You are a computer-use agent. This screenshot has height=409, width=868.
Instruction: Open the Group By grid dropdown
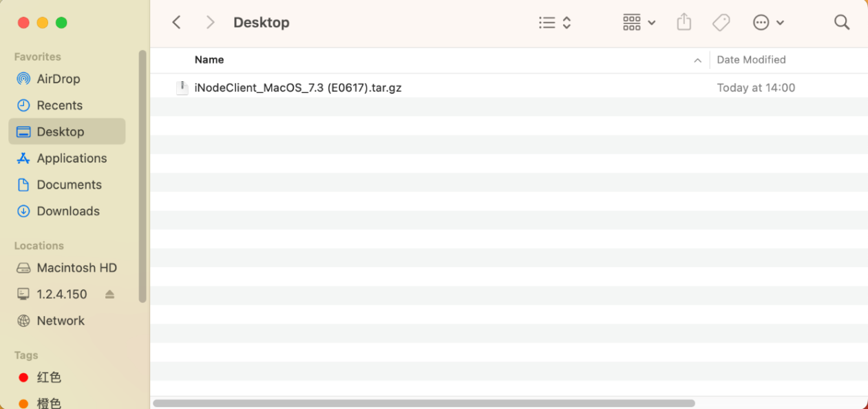[639, 23]
